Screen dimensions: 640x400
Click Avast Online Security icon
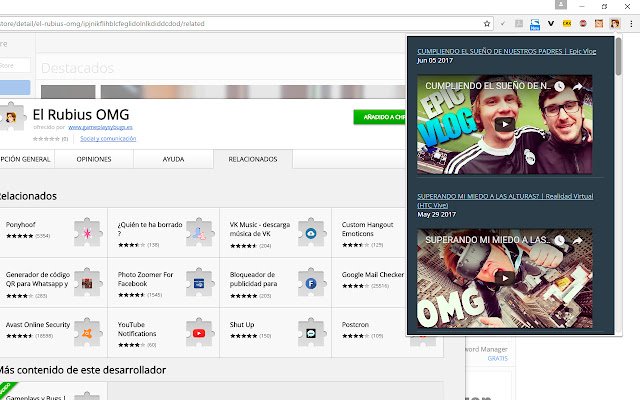[x=87, y=333]
